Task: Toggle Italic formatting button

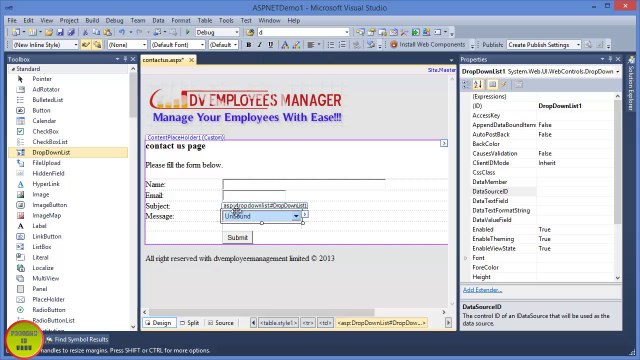Action: tap(260, 45)
